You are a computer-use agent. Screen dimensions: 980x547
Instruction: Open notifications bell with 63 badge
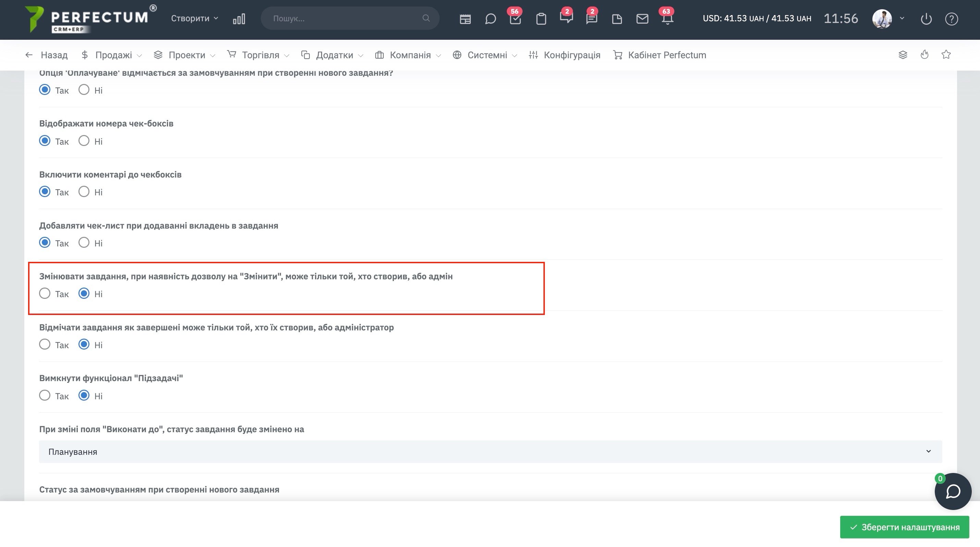[x=667, y=19]
